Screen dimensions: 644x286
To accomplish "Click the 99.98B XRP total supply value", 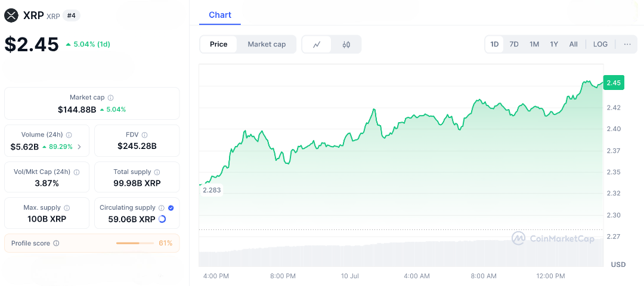I will [x=137, y=184].
